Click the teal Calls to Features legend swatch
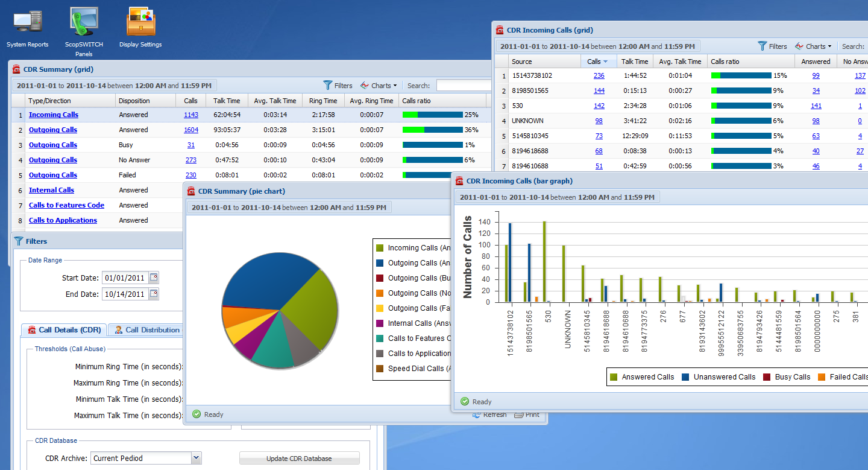The image size is (868, 470). tap(380, 338)
